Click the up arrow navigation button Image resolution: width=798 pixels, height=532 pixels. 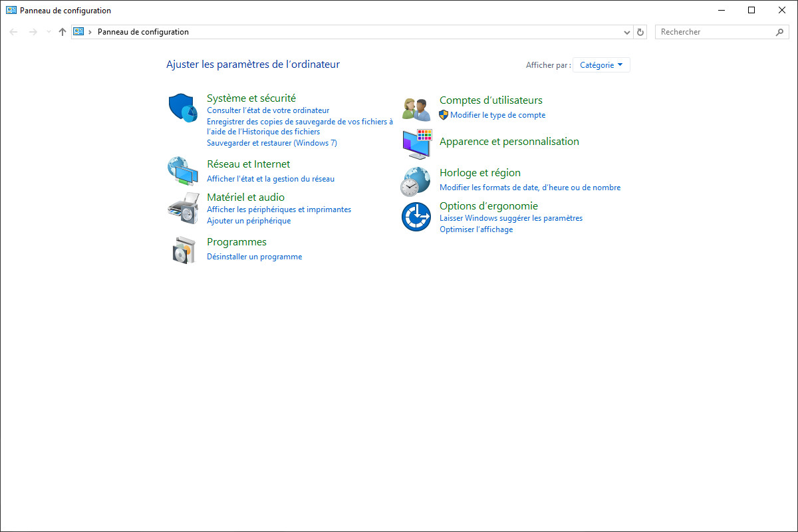(x=63, y=32)
